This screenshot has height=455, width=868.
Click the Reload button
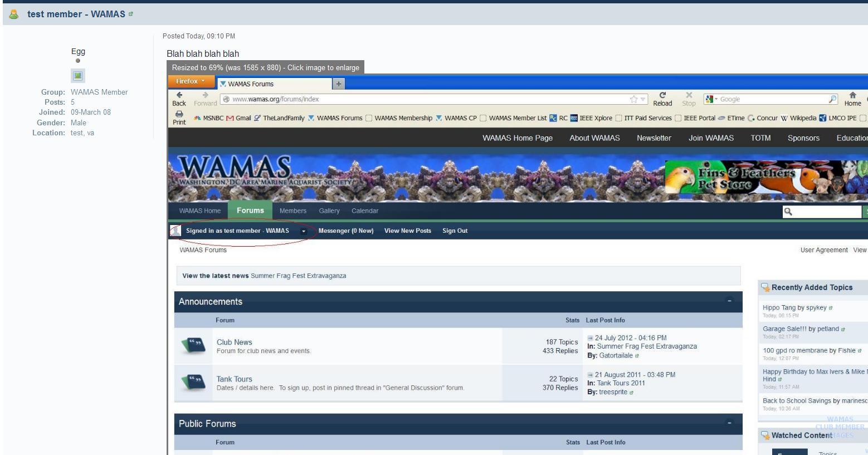(x=662, y=99)
